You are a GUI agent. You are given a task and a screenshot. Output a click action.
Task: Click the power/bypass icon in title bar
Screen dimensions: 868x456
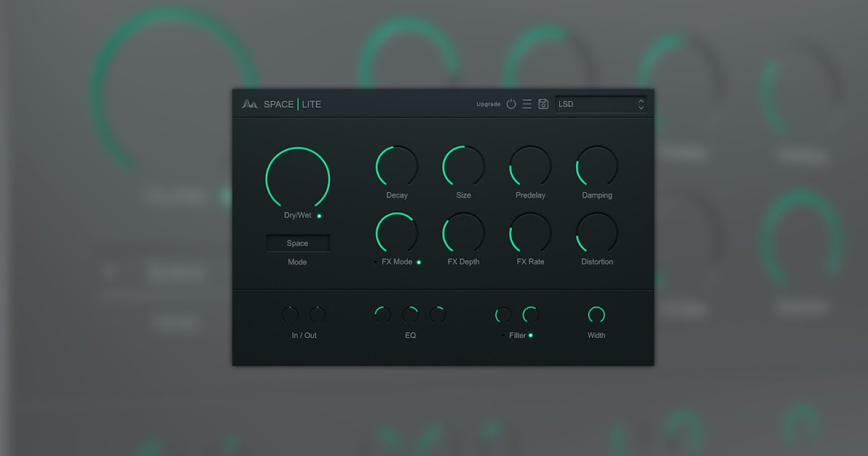click(511, 104)
